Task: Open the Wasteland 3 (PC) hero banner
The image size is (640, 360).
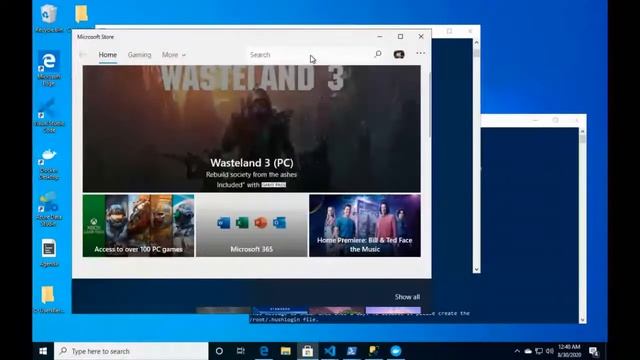Action: tap(251, 129)
